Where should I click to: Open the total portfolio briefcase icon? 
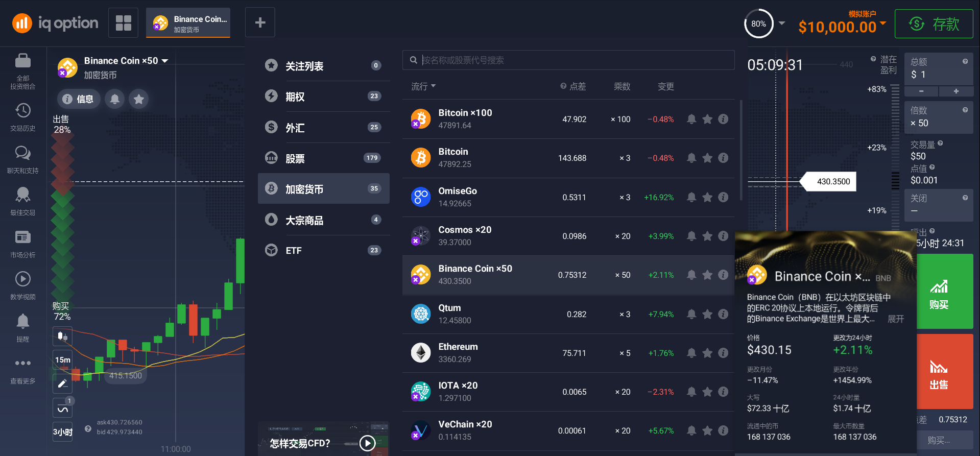tap(22, 61)
